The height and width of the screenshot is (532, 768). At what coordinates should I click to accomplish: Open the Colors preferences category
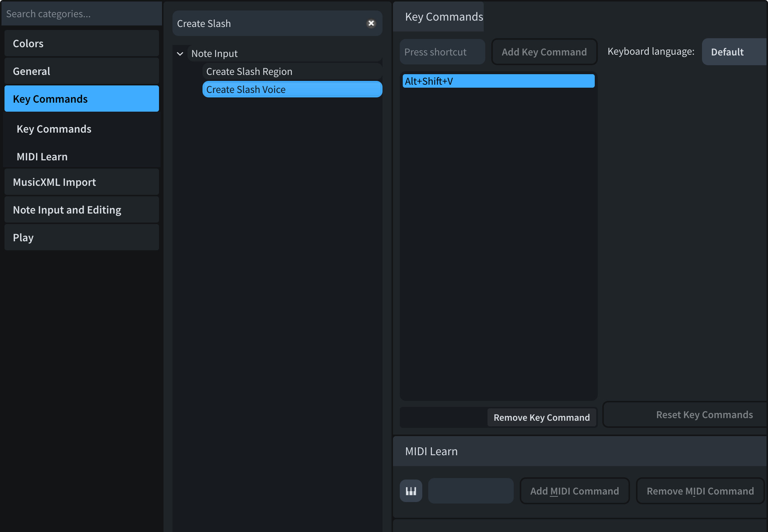[x=81, y=43]
